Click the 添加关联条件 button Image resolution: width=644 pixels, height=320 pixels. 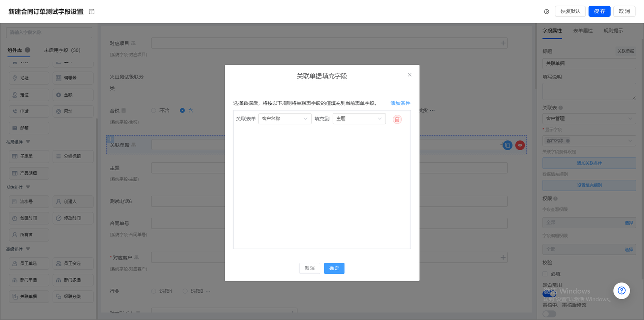(x=589, y=163)
